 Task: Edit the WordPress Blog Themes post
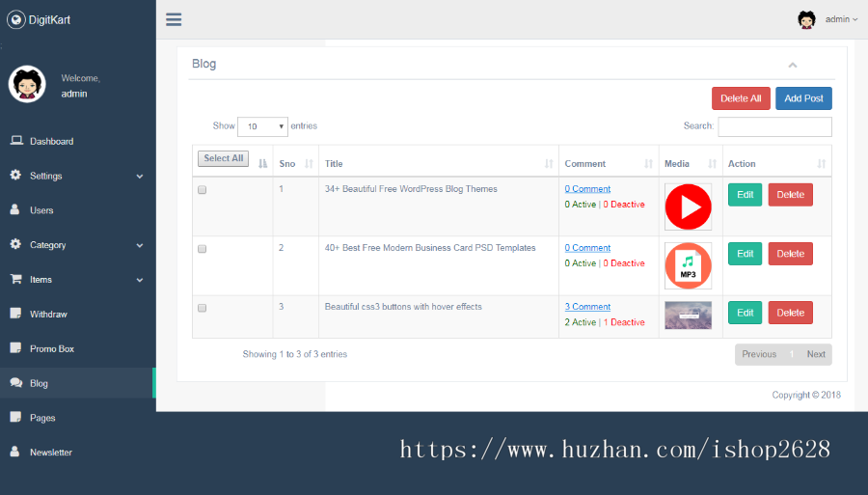pos(746,195)
